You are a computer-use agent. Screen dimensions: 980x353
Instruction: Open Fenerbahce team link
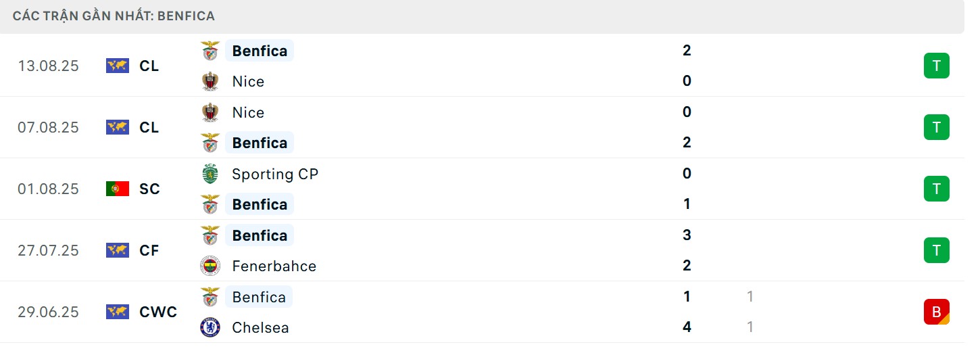[274, 266]
